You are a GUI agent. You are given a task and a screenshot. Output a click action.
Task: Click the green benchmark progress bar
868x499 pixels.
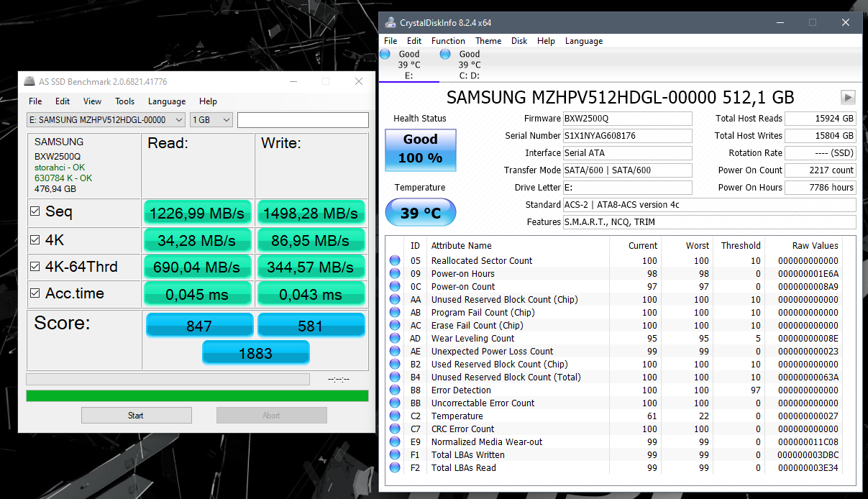pos(197,395)
